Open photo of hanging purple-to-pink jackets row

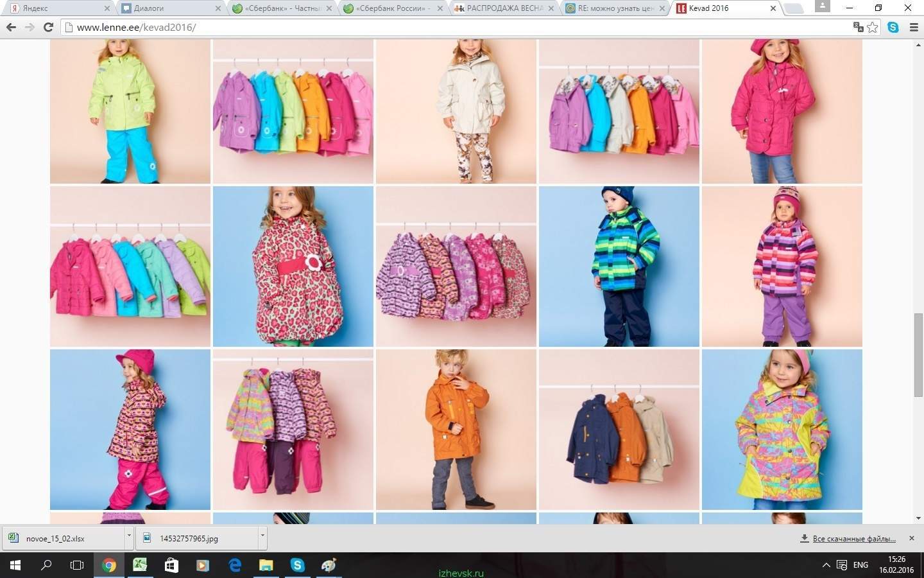(293, 111)
